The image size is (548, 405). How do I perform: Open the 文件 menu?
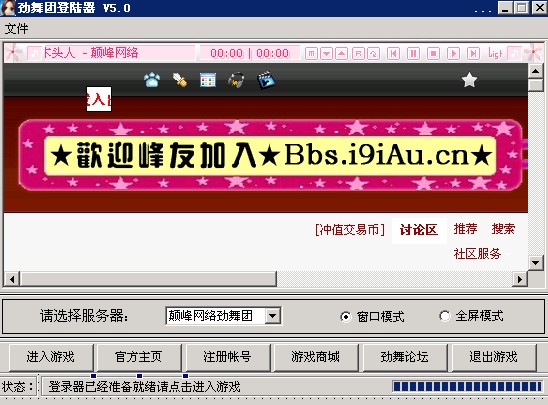click(x=16, y=28)
